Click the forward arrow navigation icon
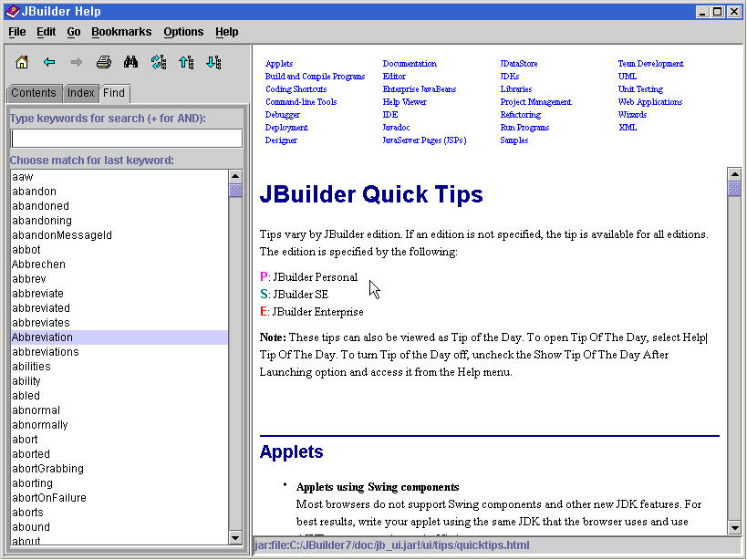The width and height of the screenshot is (747, 560). point(77,62)
